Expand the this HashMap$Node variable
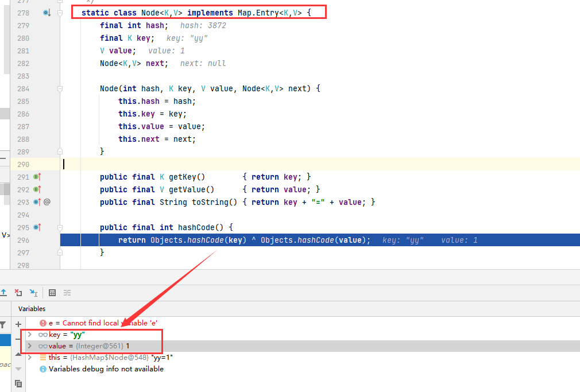 point(30,357)
